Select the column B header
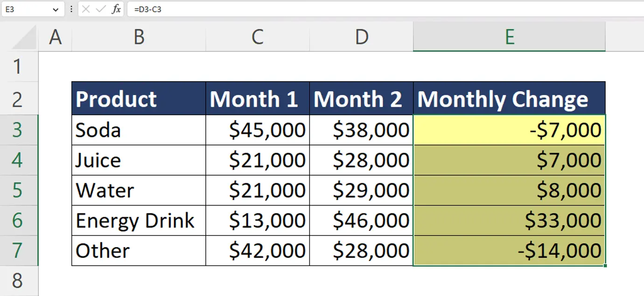Viewport: 644px width, 296px height. pos(138,37)
